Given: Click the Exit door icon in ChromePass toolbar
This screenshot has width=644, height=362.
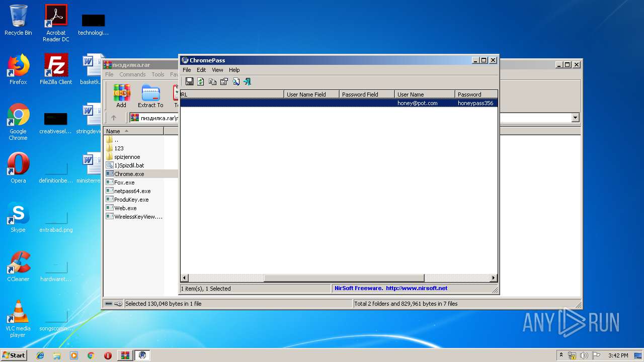Looking at the screenshot, I should coord(247,81).
